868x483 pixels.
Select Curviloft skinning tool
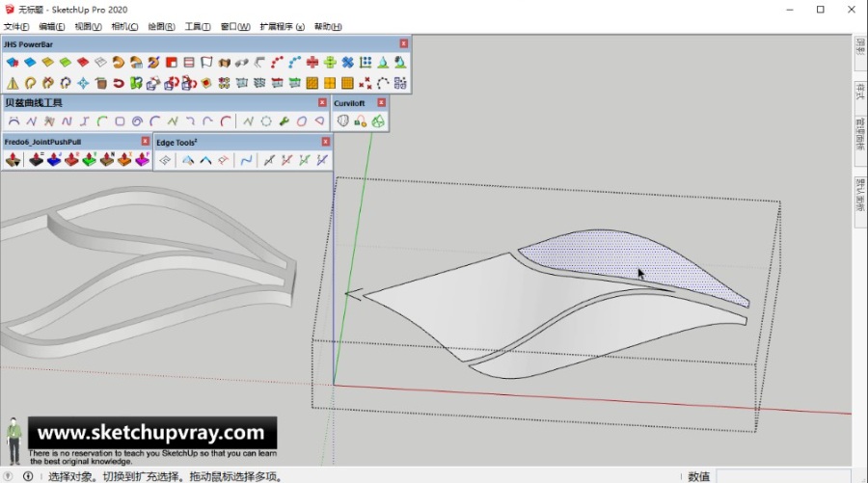pyautogui.click(x=378, y=121)
